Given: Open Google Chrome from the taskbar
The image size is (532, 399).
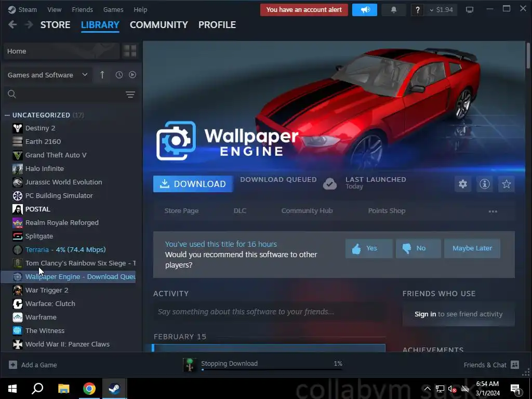Looking at the screenshot, I should click(x=89, y=389).
